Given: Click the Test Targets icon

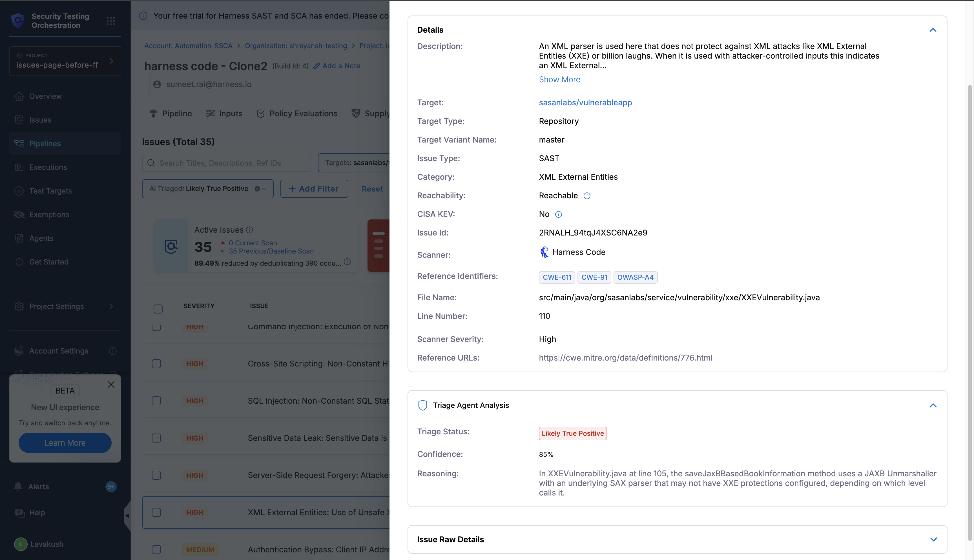Looking at the screenshot, I should pos(19,191).
